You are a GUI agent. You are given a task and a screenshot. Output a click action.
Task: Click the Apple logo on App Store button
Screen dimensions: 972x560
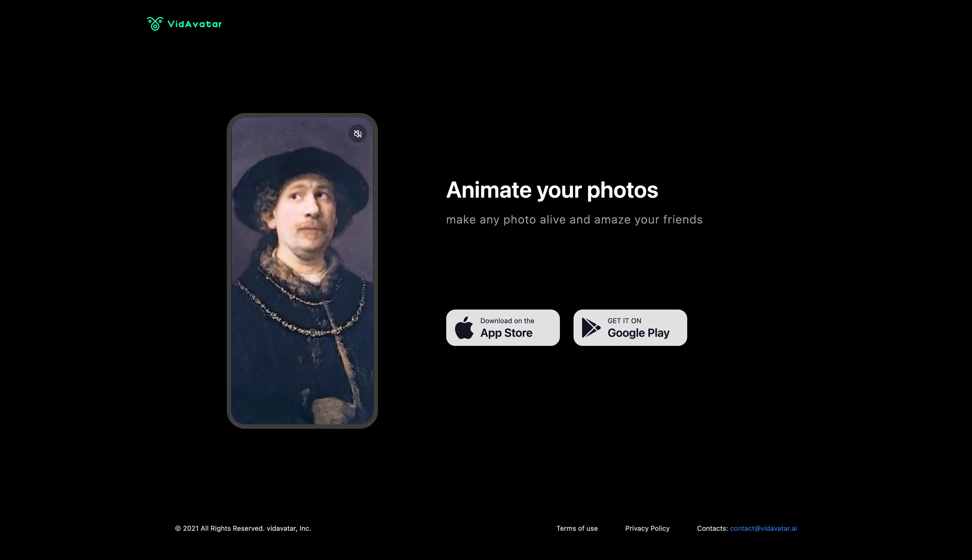[x=464, y=328]
